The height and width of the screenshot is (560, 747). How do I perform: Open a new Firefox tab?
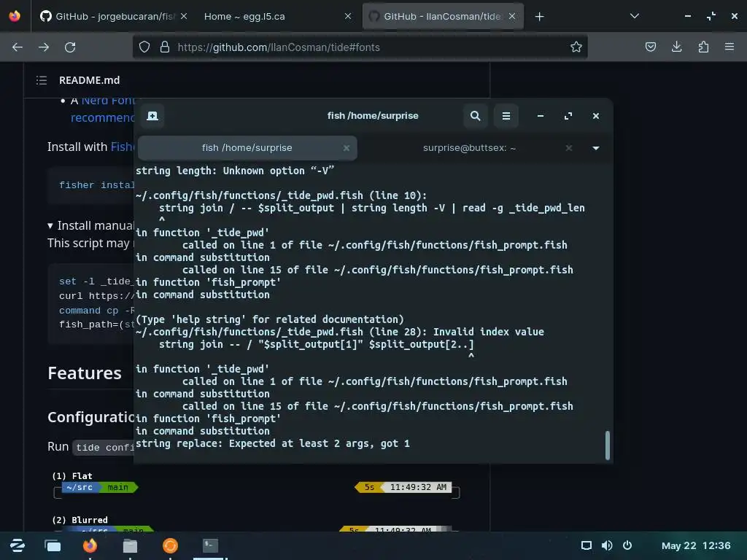[539, 17]
